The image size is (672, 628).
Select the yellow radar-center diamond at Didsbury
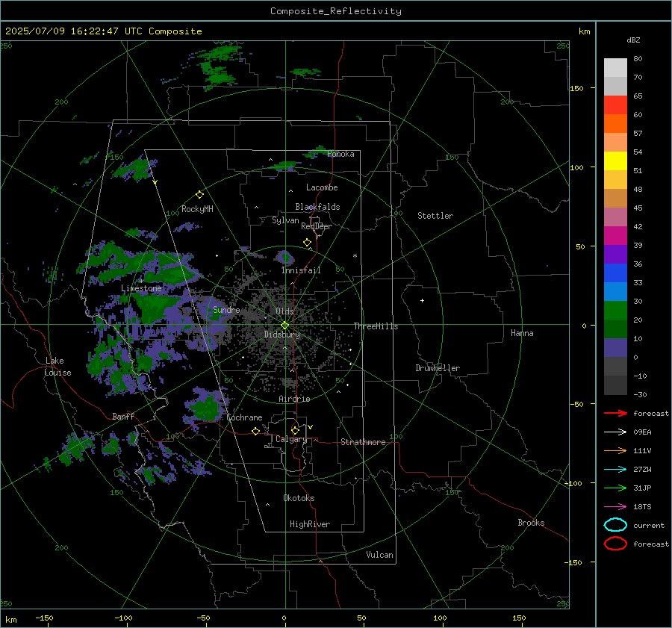[285, 326]
